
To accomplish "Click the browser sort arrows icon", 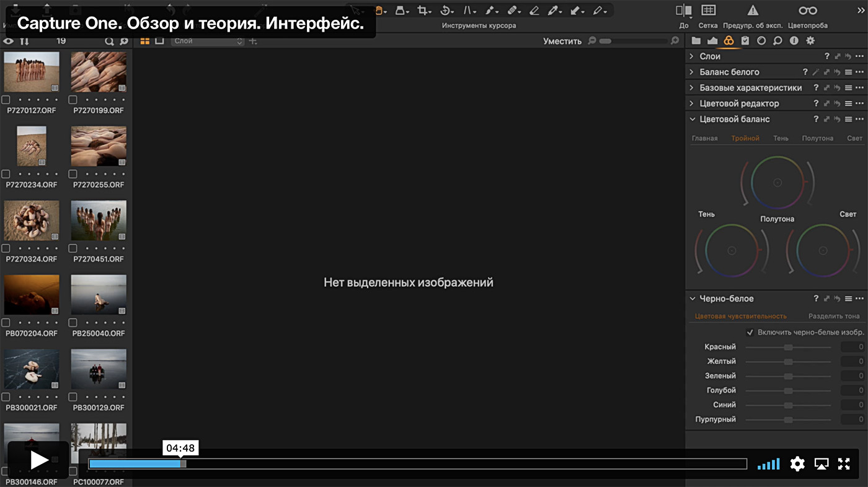I will (x=25, y=41).
